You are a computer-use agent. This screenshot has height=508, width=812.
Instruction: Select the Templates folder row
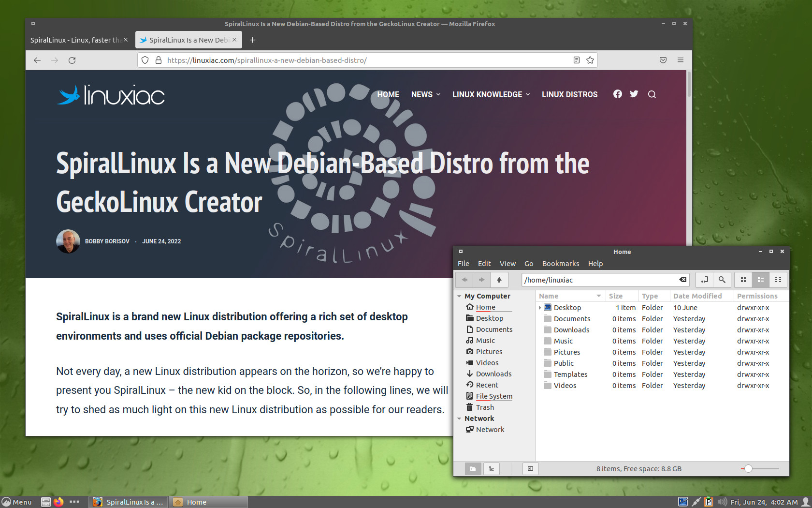tap(662, 374)
